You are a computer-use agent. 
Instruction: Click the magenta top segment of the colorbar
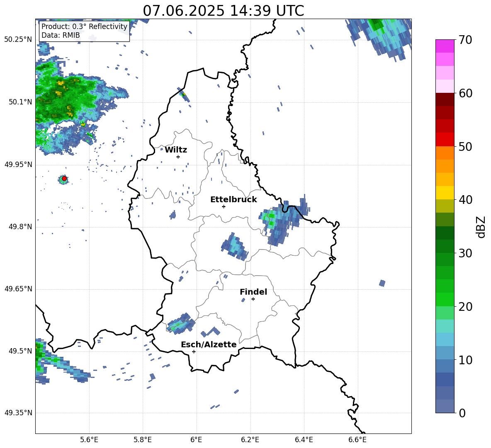(x=445, y=46)
